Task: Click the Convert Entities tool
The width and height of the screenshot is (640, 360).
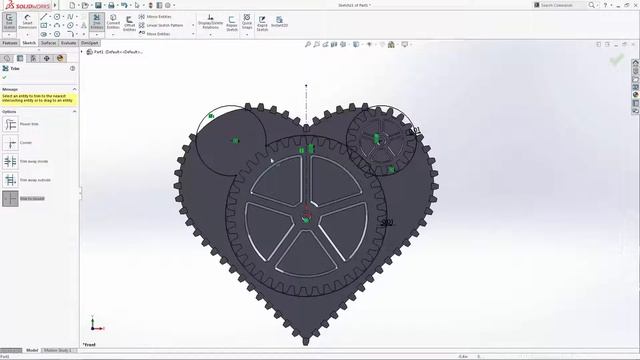Action: tap(113, 21)
